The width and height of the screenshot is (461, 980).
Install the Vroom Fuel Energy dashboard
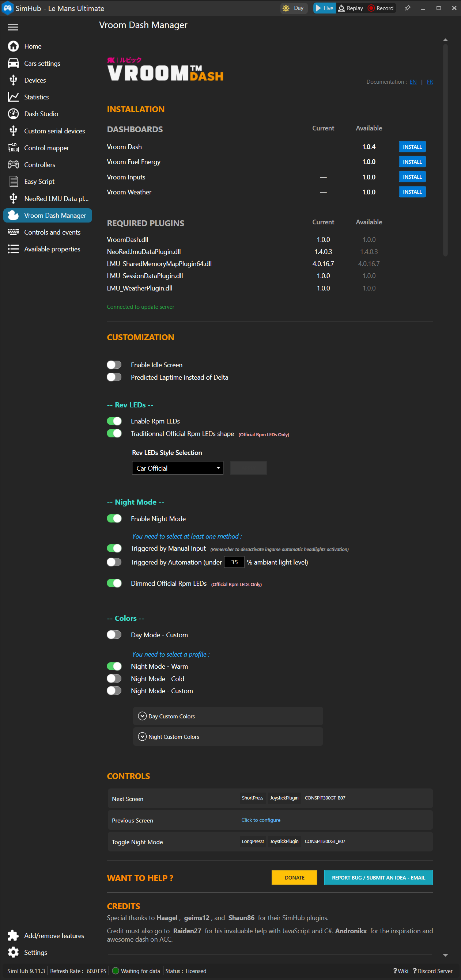coord(412,162)
